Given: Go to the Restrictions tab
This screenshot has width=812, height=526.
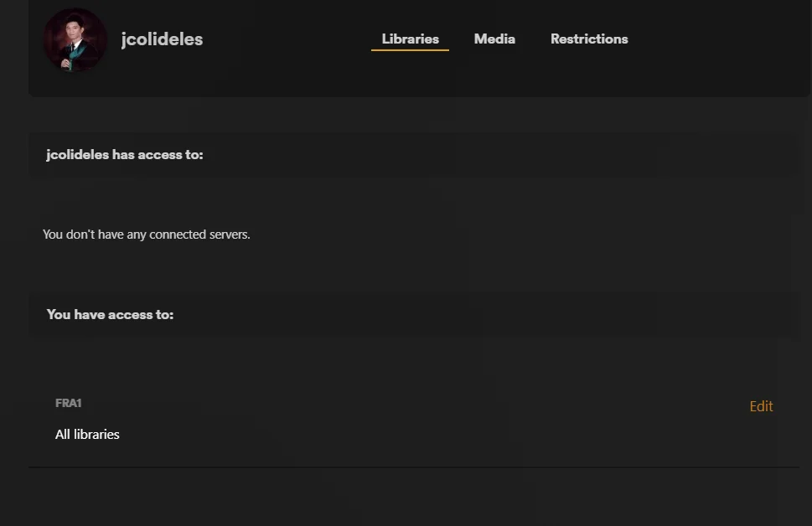Looking at the screenshot, I should (589, 39).
